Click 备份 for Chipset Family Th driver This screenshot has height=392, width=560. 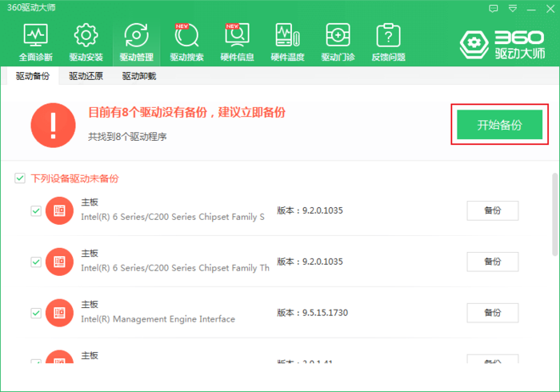tap(493, 262)
